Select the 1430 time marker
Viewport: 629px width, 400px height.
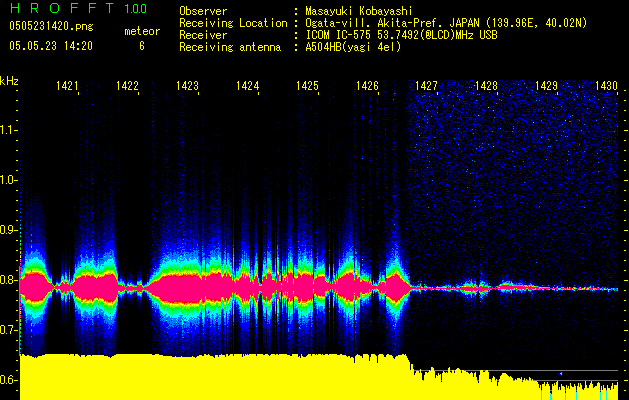coord(606,86)
